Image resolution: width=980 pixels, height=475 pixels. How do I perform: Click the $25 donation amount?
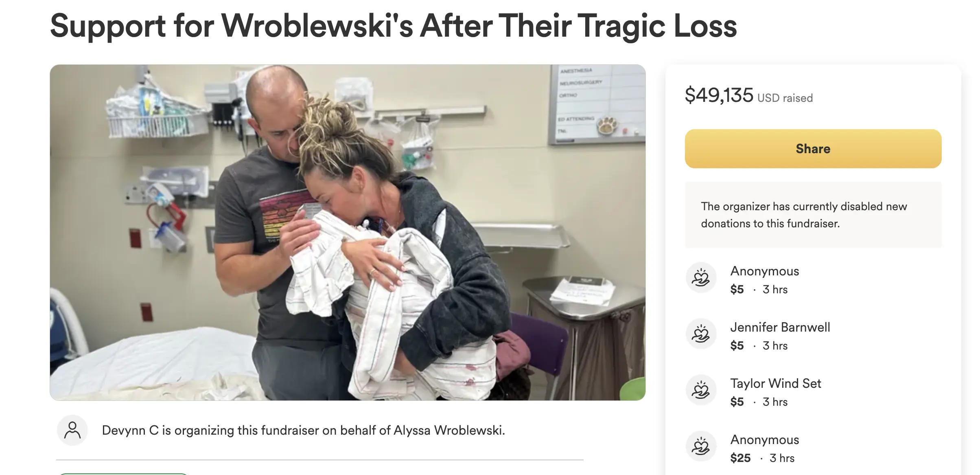[740, 458]
